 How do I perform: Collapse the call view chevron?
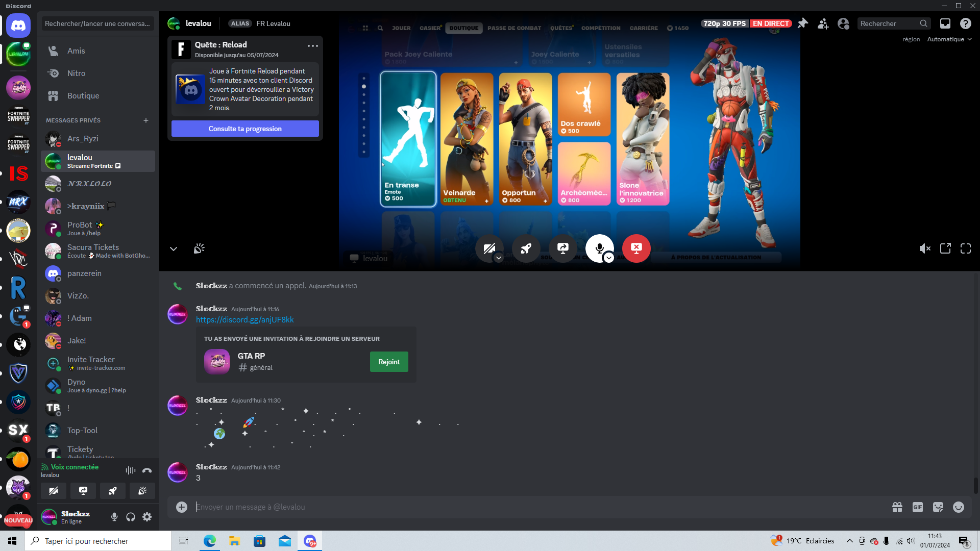coord(174,249)
